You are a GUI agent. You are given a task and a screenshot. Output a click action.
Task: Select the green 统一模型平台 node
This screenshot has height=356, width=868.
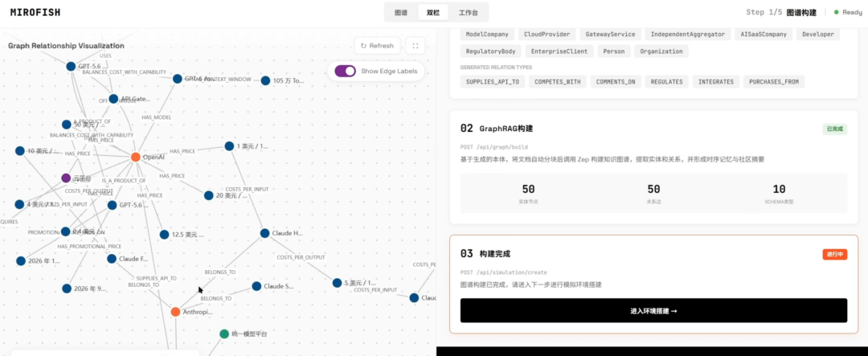click(224, 333)
